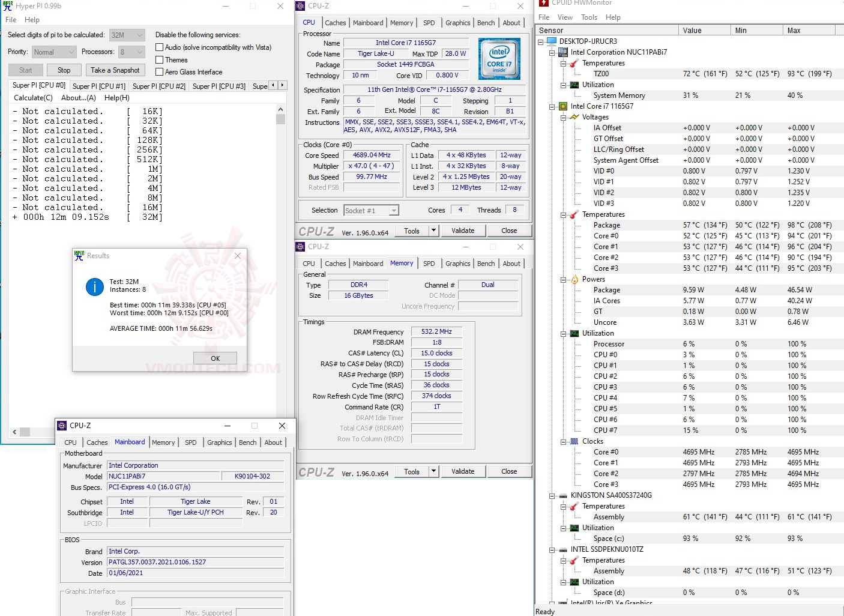Click the Clocks icon in HWMonitor tree
Viewport: 844px width, 616px height.
click(574, 441)
